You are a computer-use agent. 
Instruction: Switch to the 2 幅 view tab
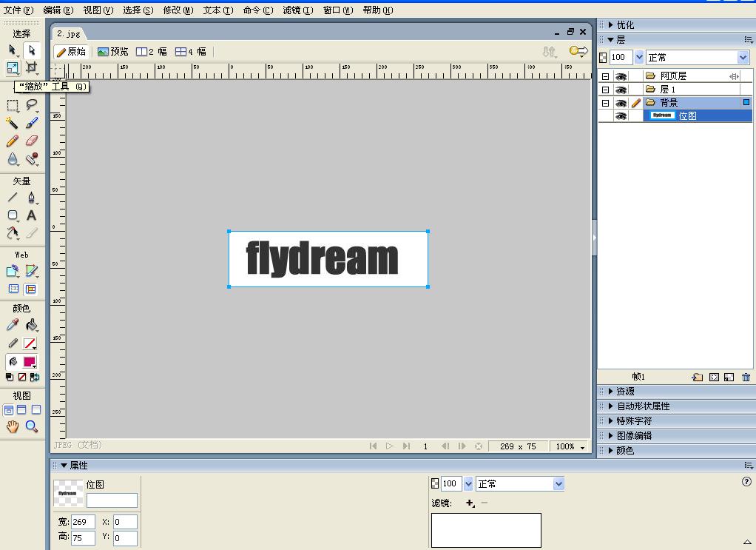point(152,52)
